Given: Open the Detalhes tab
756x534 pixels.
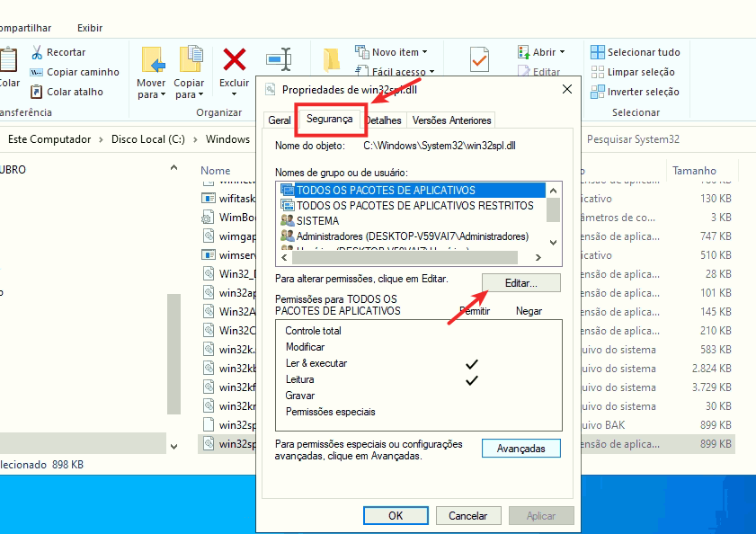Looking at the screenshot, I should point(384,120).
